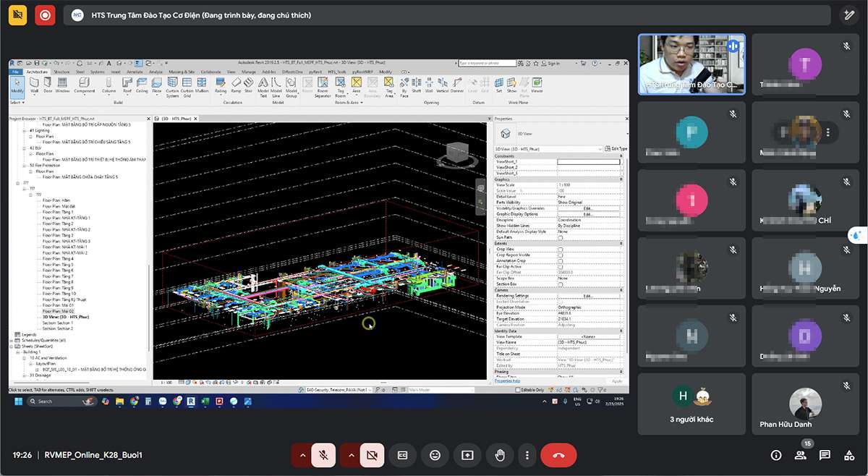This screenshot has width=868, height=476.
Task: Click the Component tool icon
Action: tap(85, 86)
